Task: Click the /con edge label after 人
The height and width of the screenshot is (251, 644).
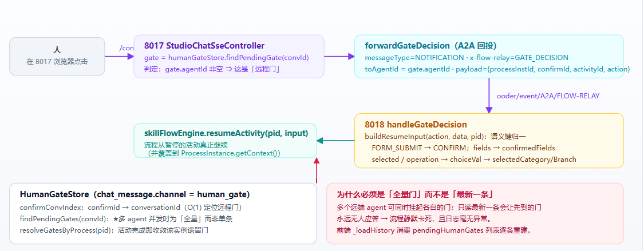Action: pos(127,48)
